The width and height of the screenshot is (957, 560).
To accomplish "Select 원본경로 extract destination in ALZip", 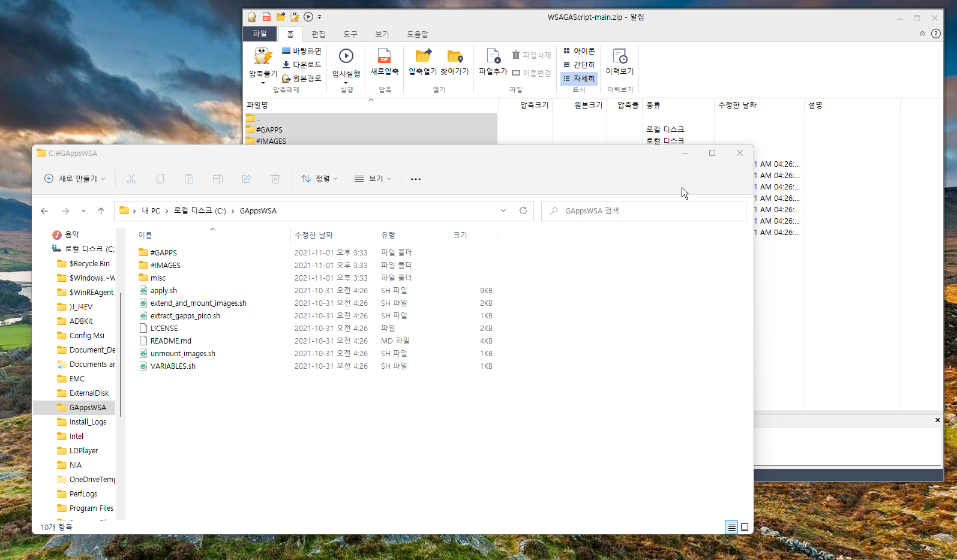I will point(302,79).
